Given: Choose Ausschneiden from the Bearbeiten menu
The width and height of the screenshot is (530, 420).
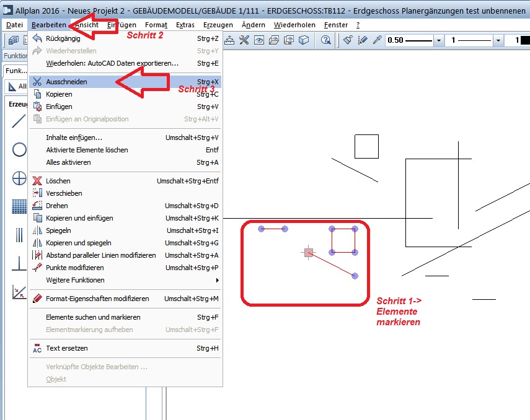Looking at the screenshot, I should tap(66, 82).
